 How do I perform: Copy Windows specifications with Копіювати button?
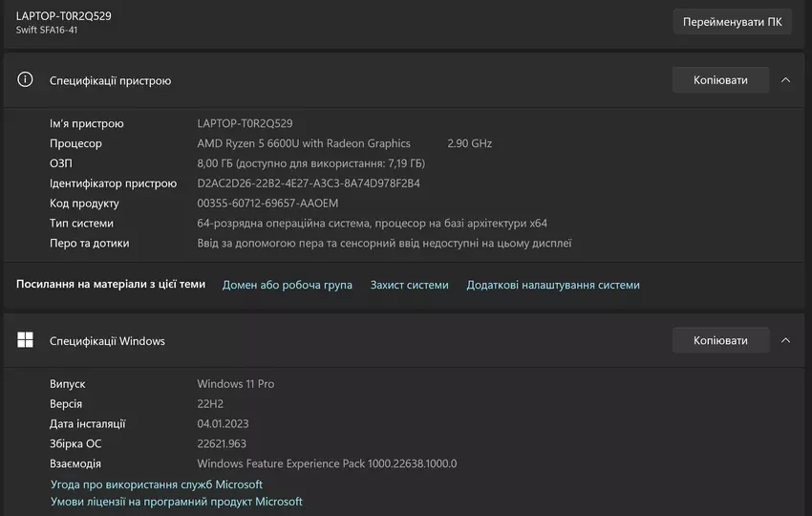719,340
